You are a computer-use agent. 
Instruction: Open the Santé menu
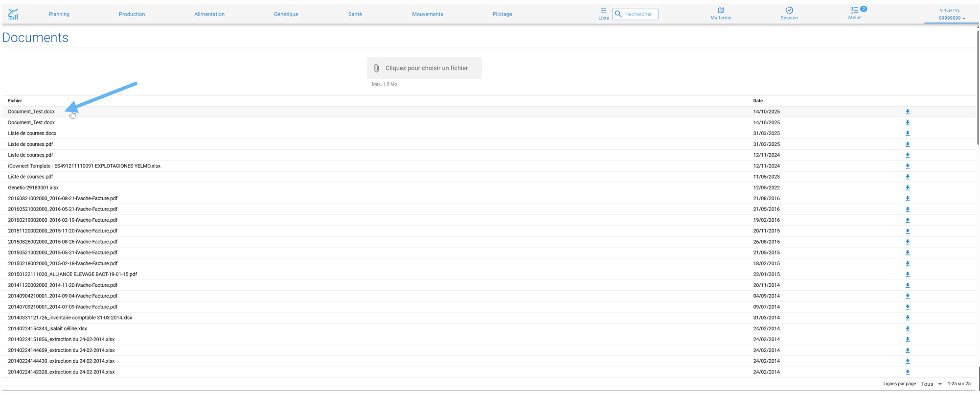(355, 14)
